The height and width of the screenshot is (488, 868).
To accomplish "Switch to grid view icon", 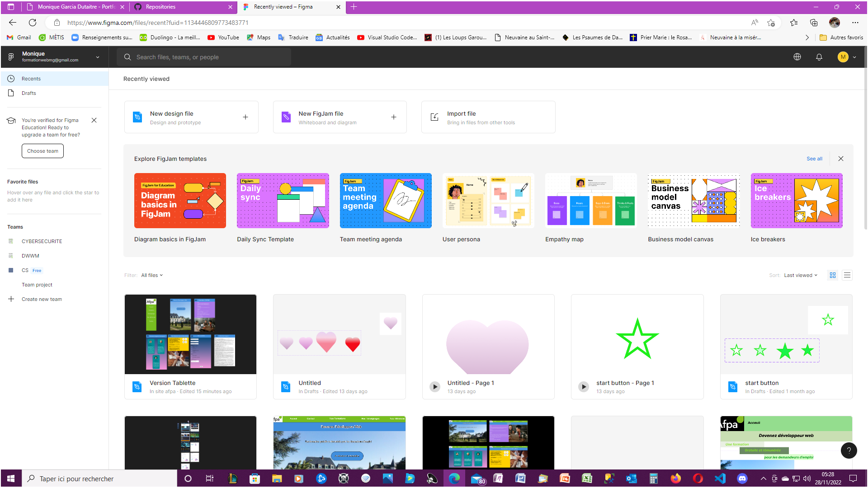I will coord(833,275).
